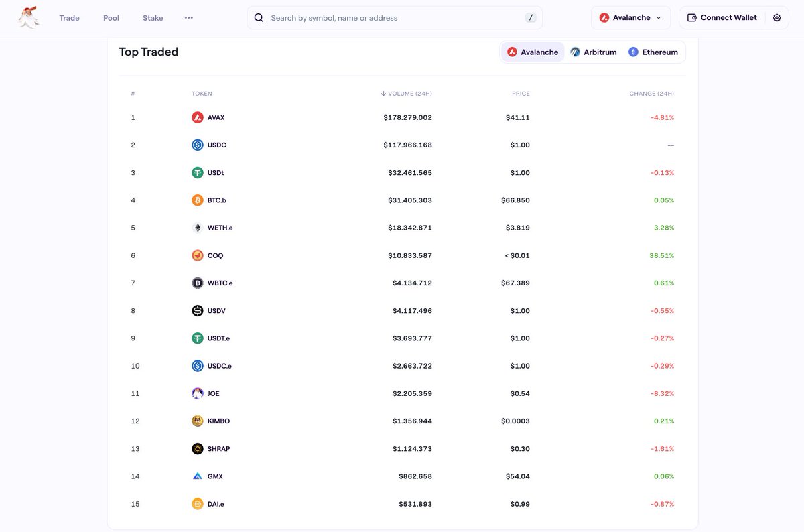Click the Trader Joe logo icon

[28, 18]
